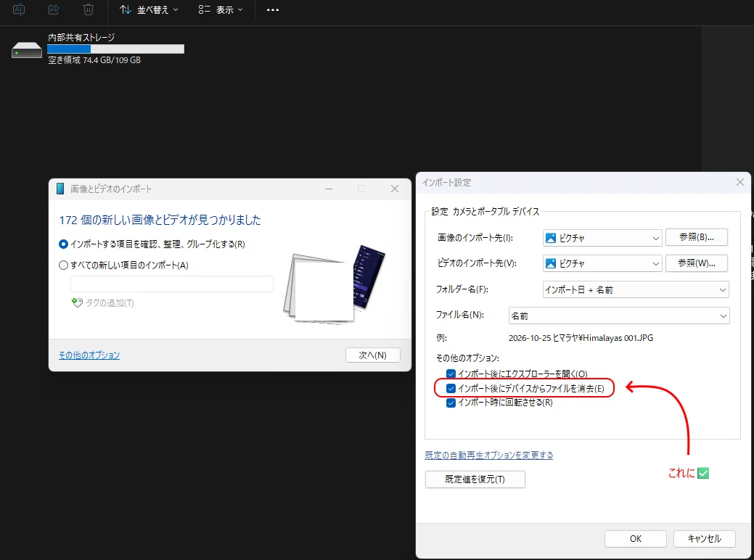Select 空き領域 74.4 GB/109 GB text
Viewport: 754px width, 560px height.
[94, 60]
